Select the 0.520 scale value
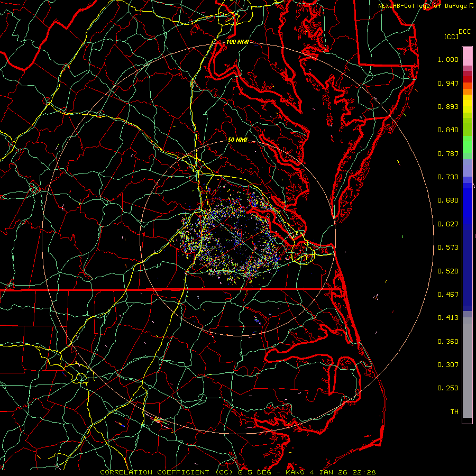 click(448, 271)
